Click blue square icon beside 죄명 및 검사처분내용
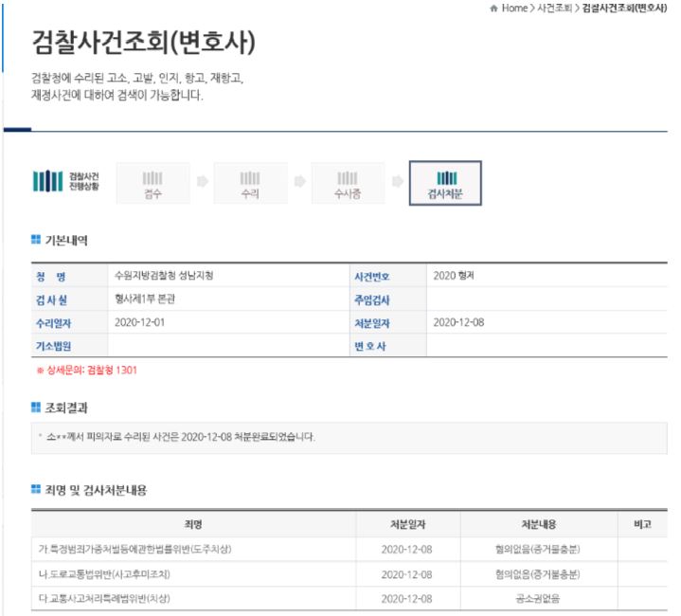This screenshot has width=681, height=616. (36, 489)
